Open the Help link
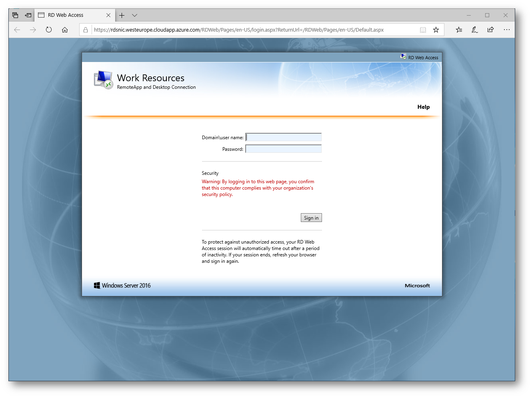Screen dimensions: 532x398 click(x=423, y=107)
